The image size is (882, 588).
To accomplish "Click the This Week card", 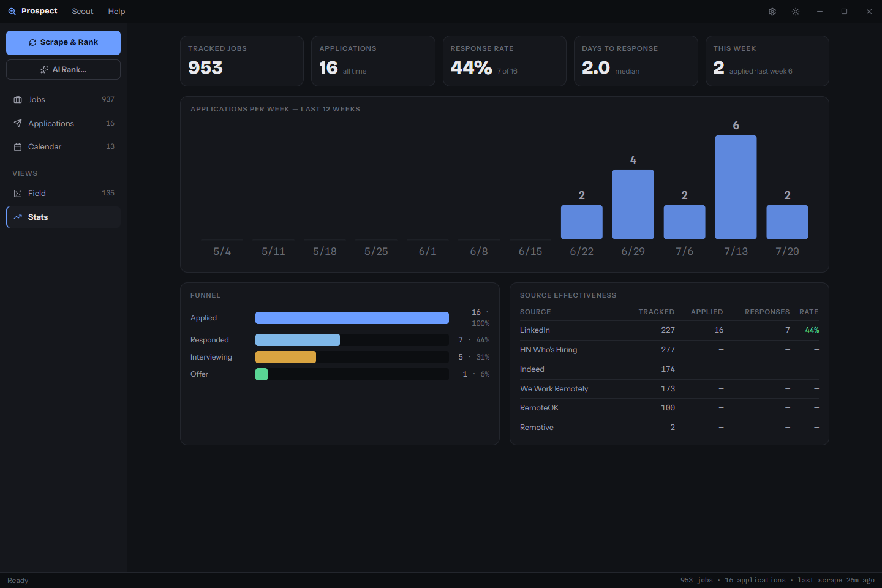I will (x=767, y=61).
